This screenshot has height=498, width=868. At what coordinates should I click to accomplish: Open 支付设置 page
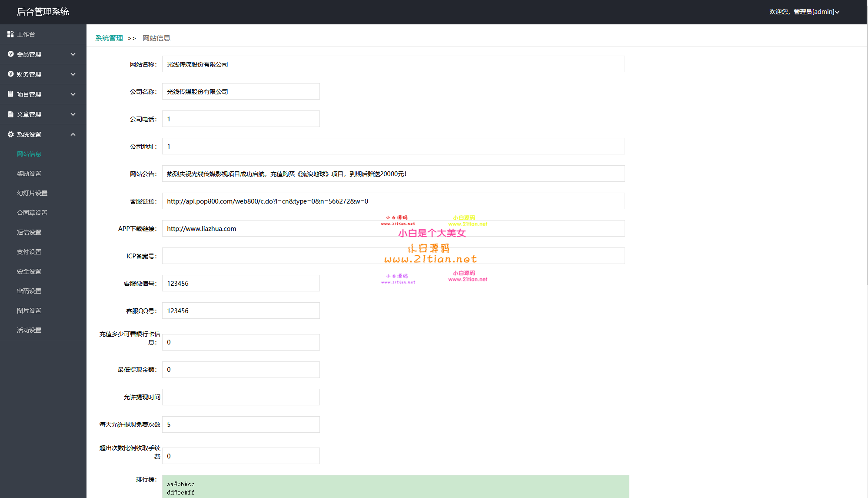(x=29, y=252)
